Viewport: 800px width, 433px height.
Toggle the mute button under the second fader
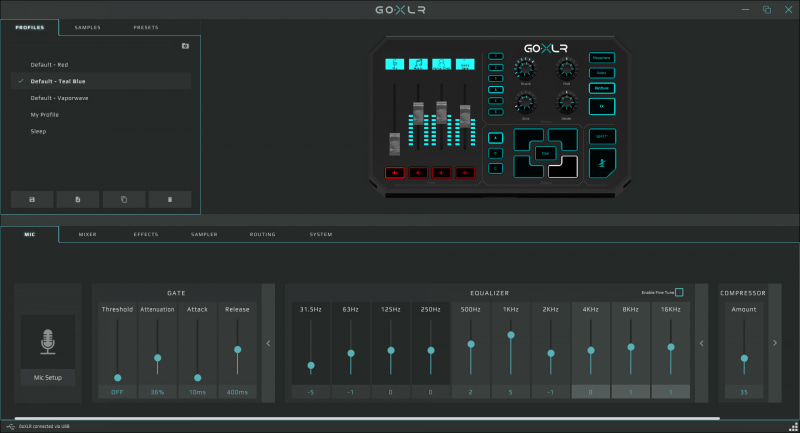(x=418, y=173)
